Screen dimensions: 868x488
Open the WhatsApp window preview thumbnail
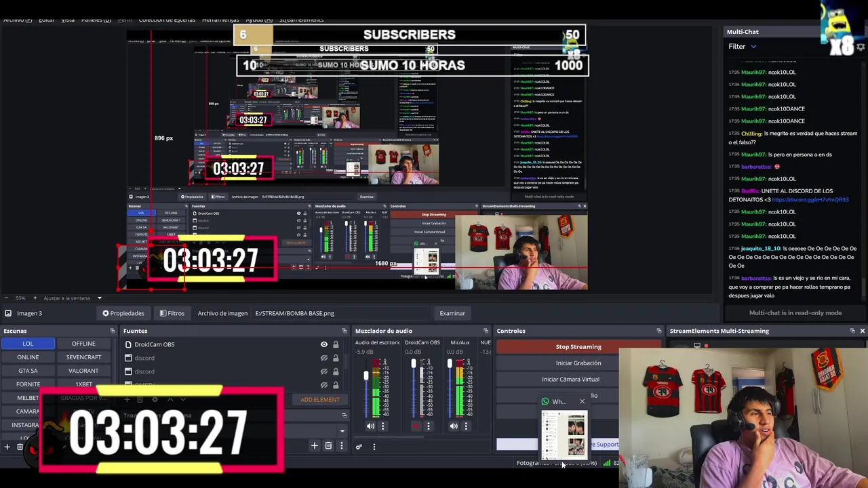564,435
